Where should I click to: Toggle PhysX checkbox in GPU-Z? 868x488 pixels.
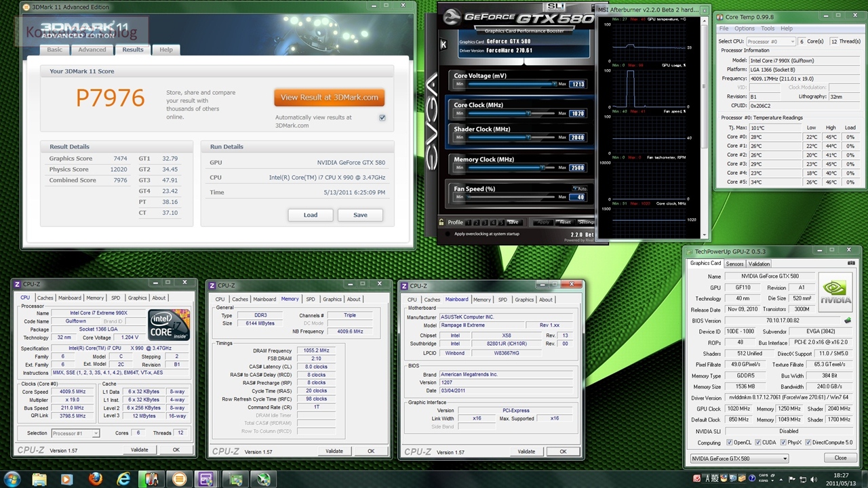click(783, 443)
